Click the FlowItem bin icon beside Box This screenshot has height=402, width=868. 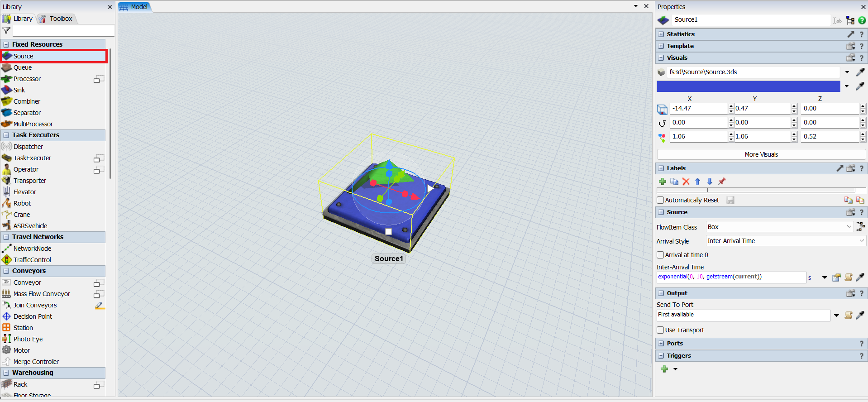pos(860,227)
